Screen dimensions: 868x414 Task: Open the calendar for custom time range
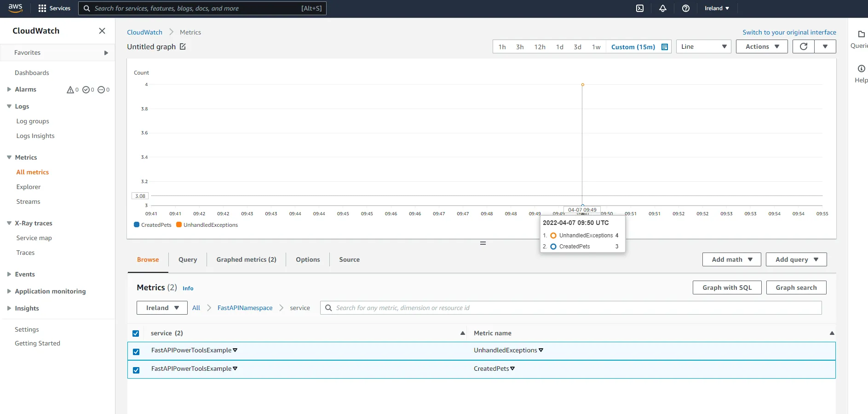click(664, 46)
